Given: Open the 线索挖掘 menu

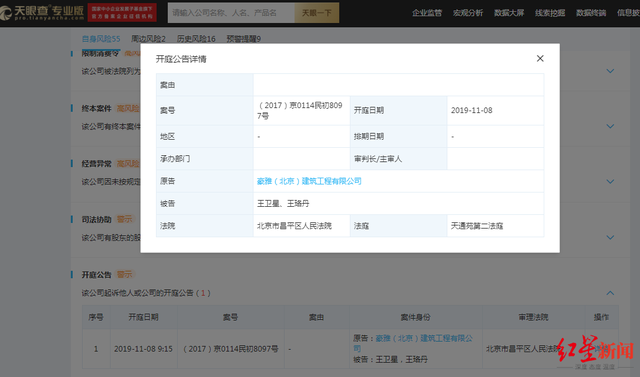Looking at the screenshot, I should [550, 13].
